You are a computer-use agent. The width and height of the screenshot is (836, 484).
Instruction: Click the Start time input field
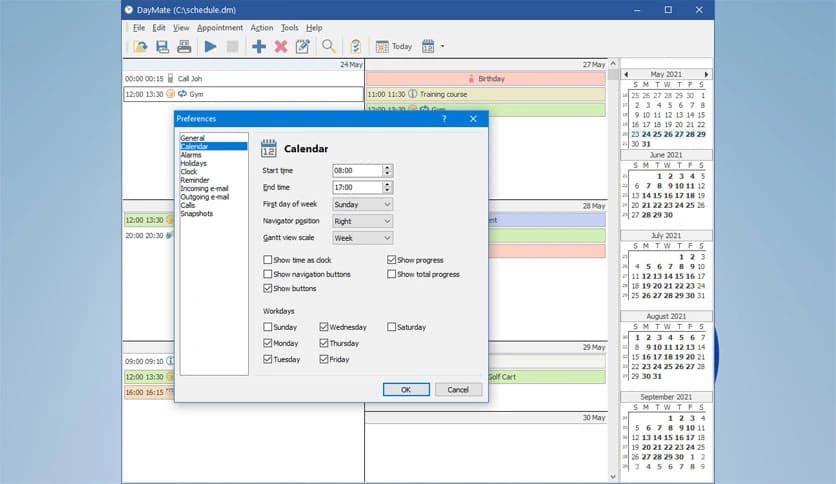pos(357,171)
